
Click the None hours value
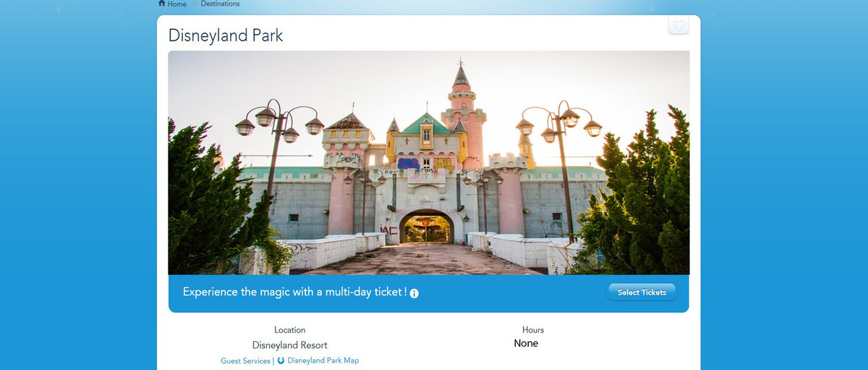526,344
